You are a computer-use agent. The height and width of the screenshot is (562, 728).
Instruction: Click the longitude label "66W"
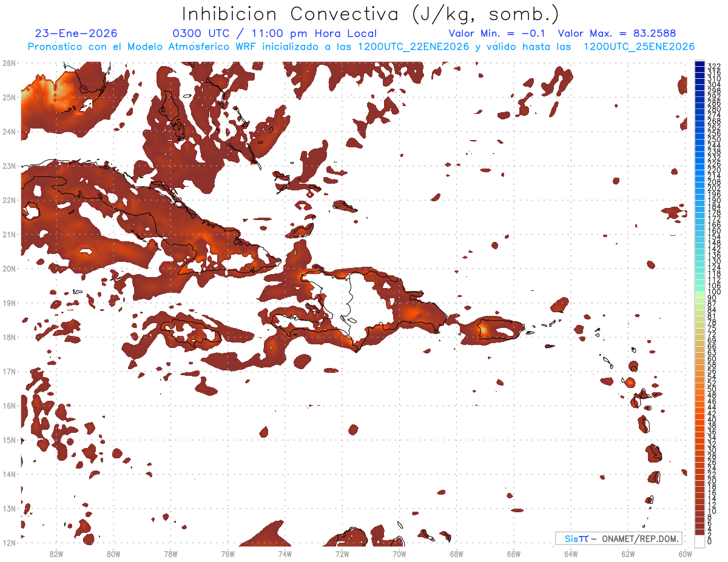tap(514, 554)
